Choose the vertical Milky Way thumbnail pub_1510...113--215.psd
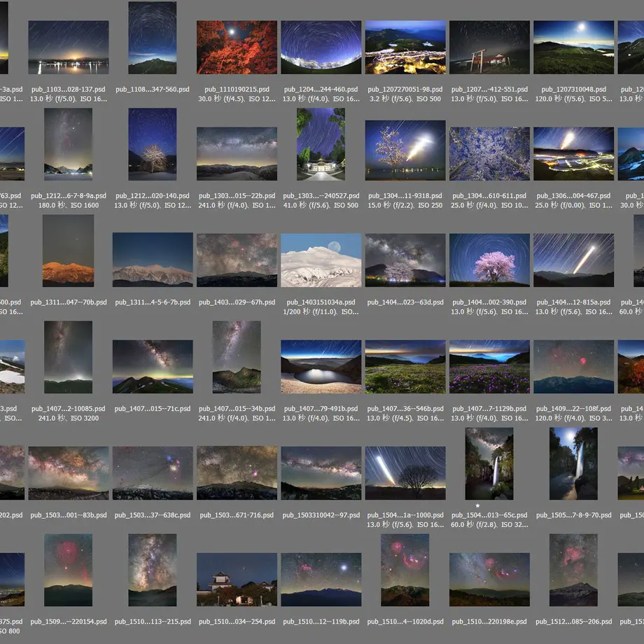 click(153, 570)
